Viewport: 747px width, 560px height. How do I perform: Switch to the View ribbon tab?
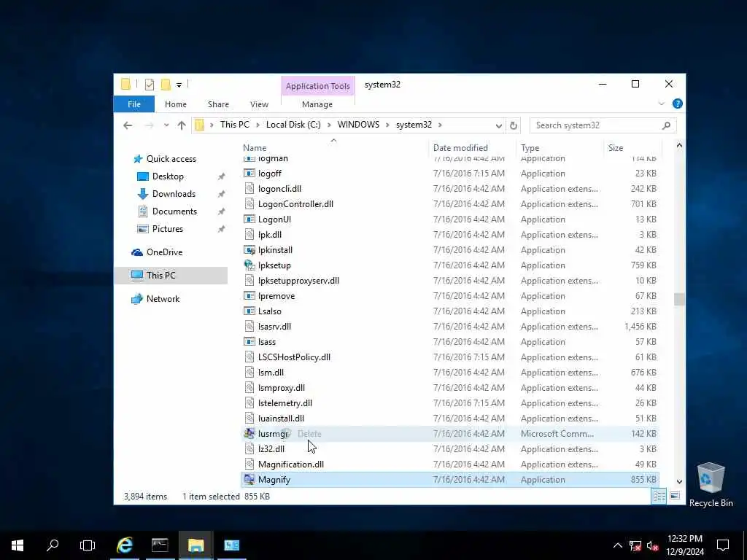point(259,104)
